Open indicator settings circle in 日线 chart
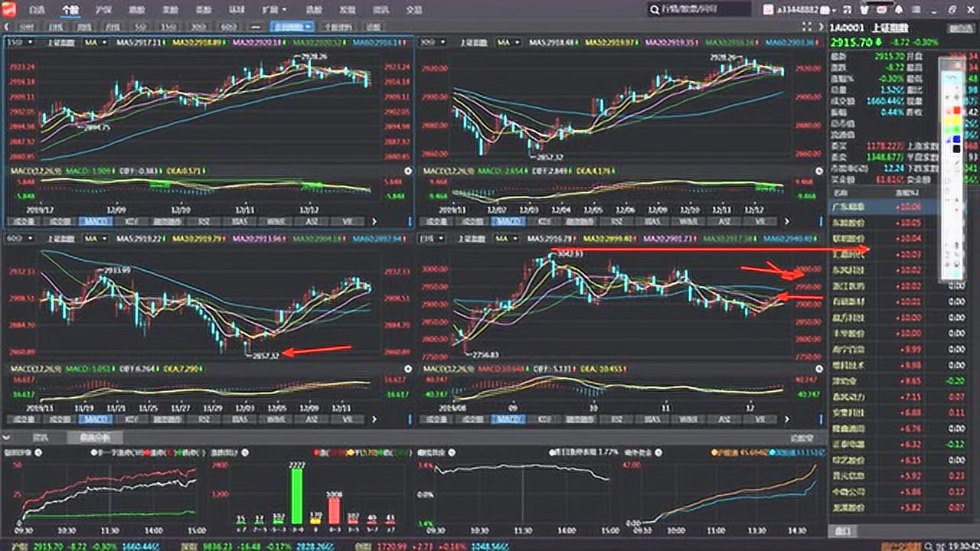980x551 pixels. (x=819, y=369)
